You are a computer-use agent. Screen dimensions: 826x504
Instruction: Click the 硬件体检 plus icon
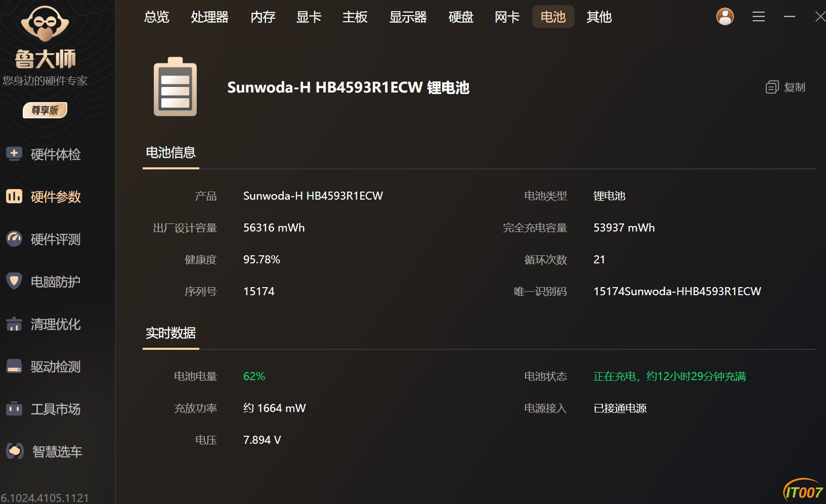tap(14, 153)
